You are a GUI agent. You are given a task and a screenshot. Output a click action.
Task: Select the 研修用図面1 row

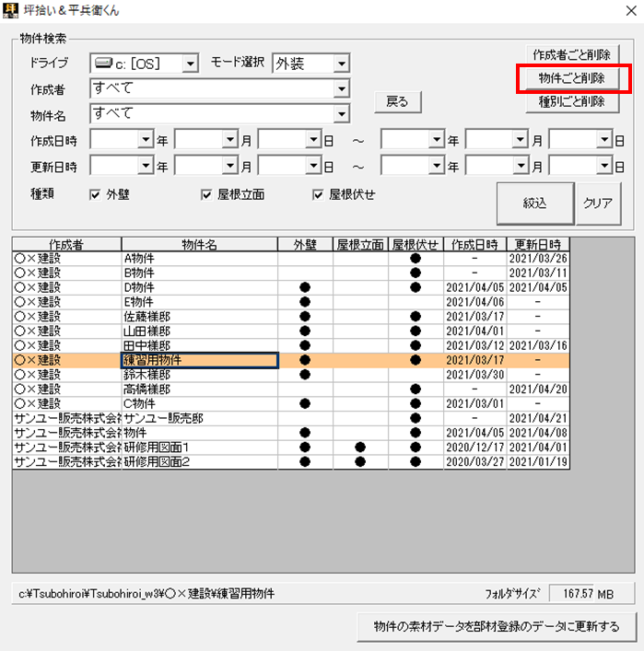click(199, 447)
